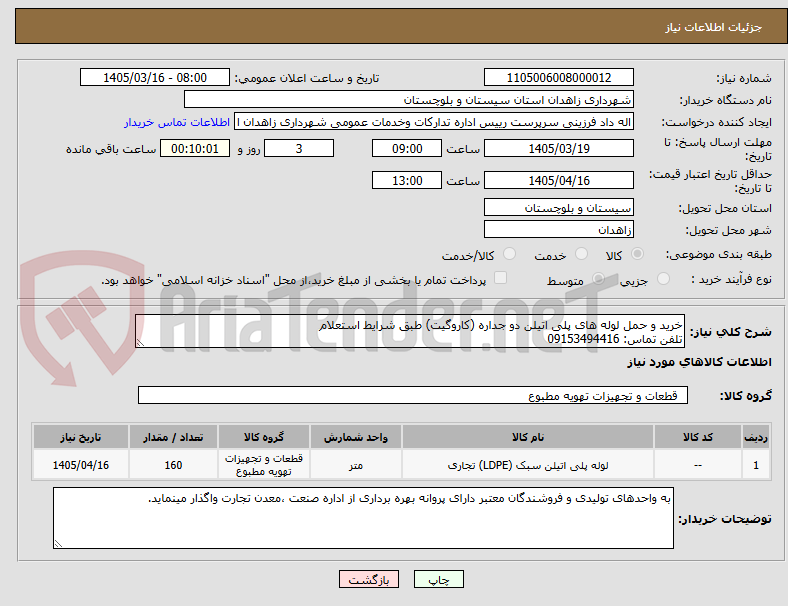Click the buyer notes text area

click(363, 518)
